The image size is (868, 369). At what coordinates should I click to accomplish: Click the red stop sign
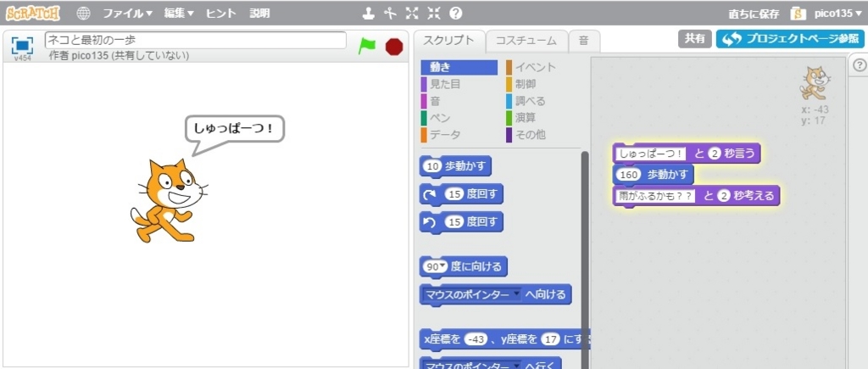click(394, 47)
